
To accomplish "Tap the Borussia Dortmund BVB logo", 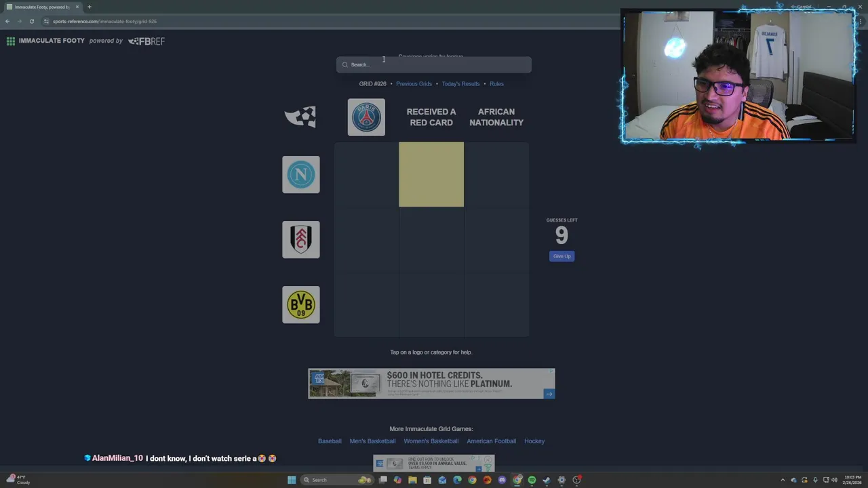I will pos(301,305).
